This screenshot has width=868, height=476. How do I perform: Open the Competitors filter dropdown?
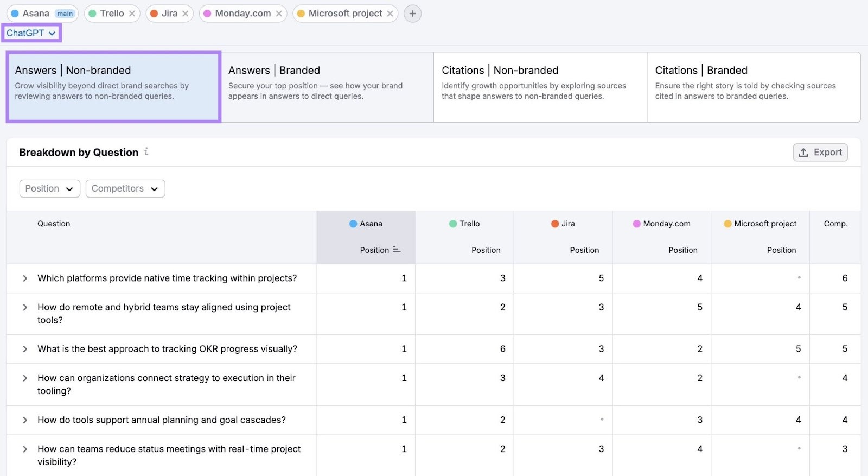tap(125, 188)
